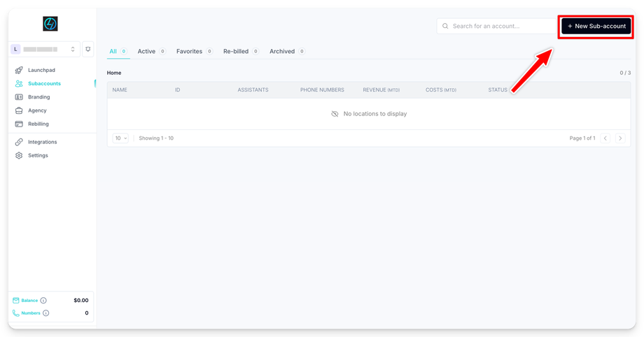Image resolution: width=644 pixels, height=337 pixels.
Task: Switch to the All tab
Action: pos(118,51)
